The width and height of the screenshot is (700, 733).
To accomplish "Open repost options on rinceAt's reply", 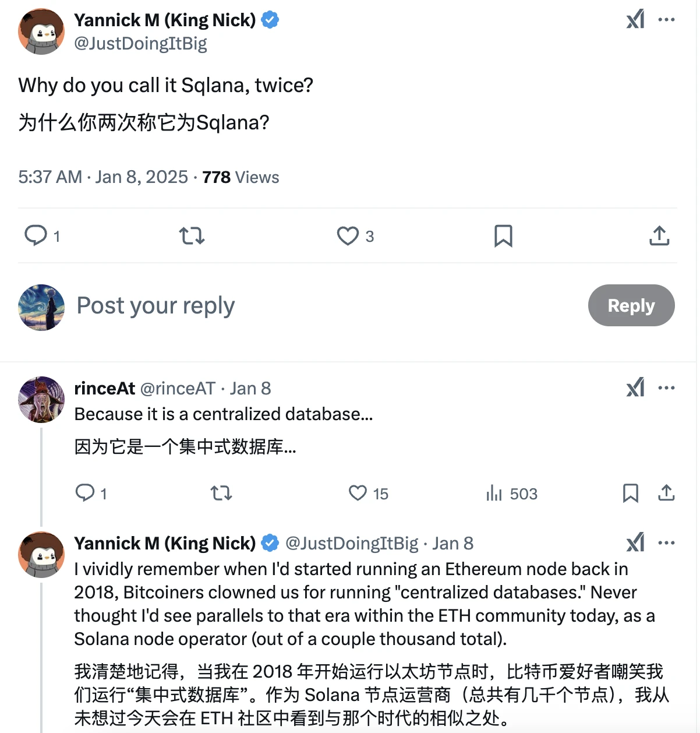I will coord(221,493).
